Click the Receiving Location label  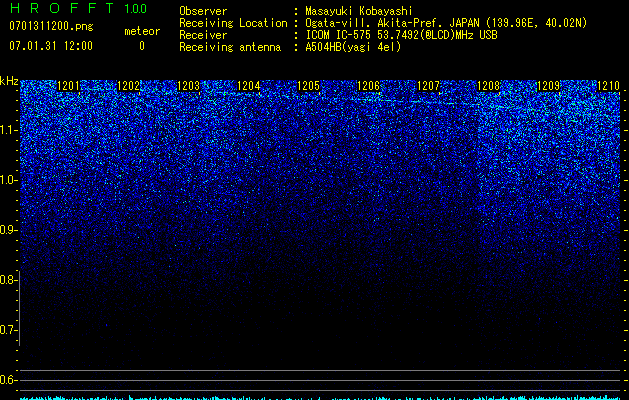(233, 23)
